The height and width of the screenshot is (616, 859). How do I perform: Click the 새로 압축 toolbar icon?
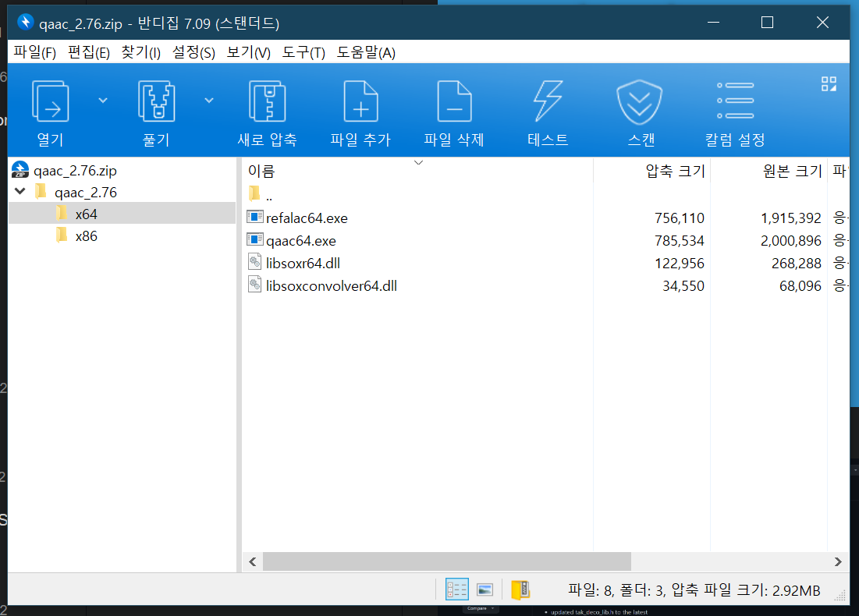click(x=268, y=101)
